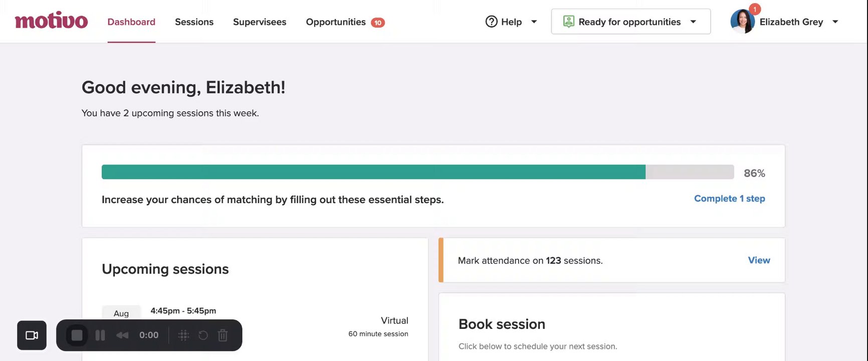Delete recording with the trash icon
This screenshot has height=361, width=868.
coord(223,335)
